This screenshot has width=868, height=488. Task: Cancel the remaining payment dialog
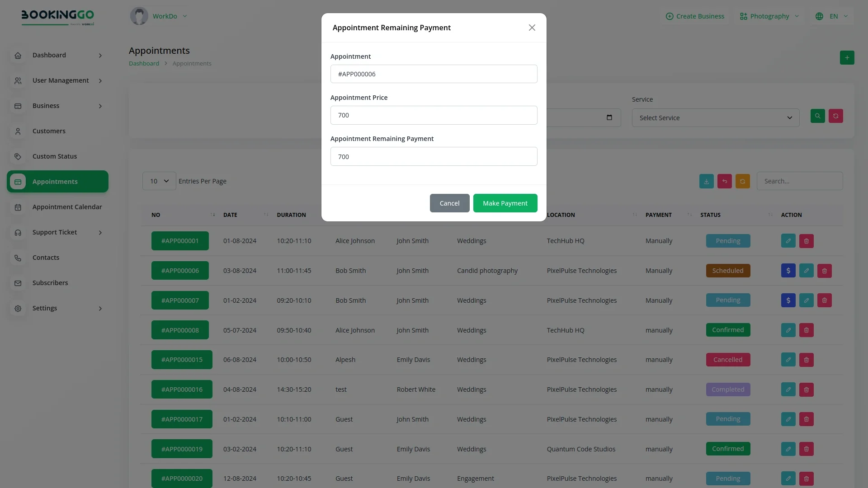[449, 203]
